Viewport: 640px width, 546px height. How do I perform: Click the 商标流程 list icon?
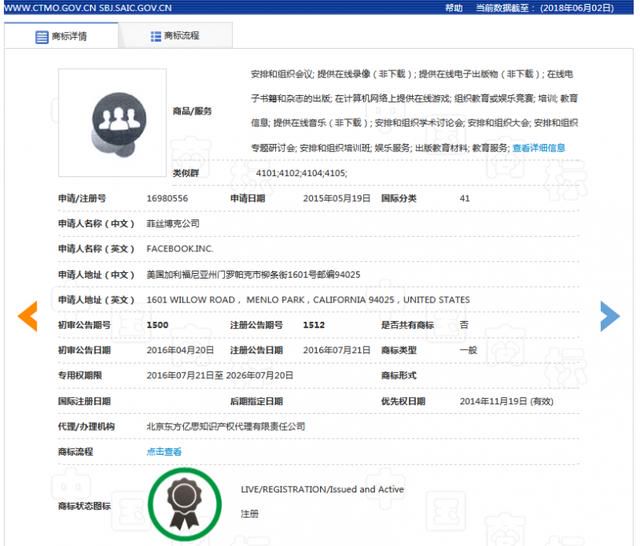(x=156, y=37)
